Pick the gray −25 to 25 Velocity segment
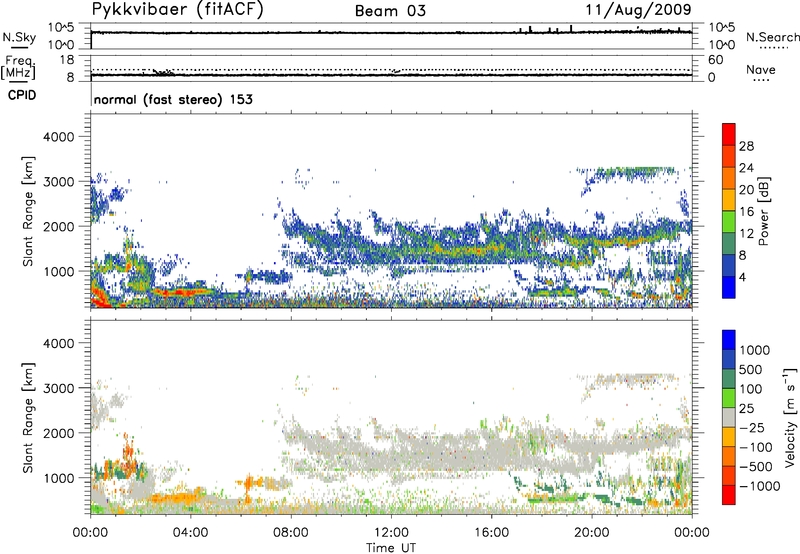The image size is (800, 554). click(729, 417)
